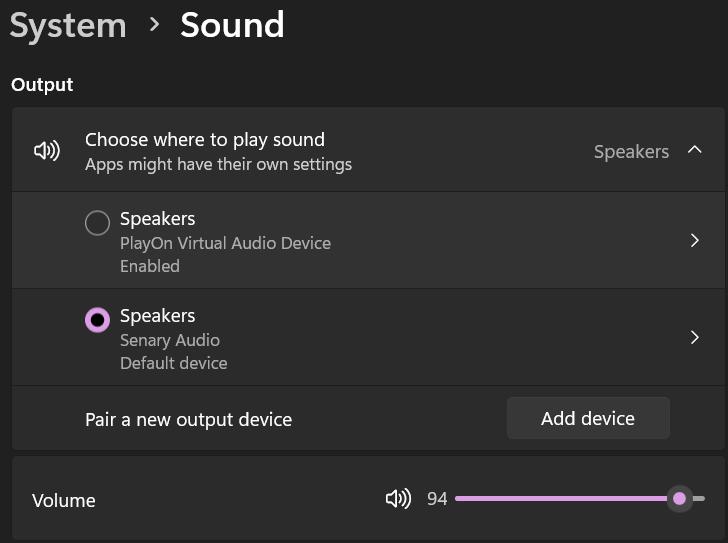Click the Add device button
The height and width of the screenshot is (543, 728).
pos(588,419)
